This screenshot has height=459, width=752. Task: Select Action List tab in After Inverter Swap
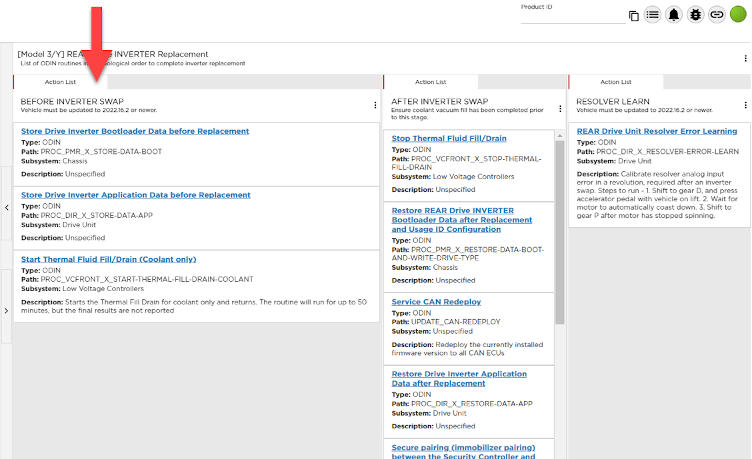point(431,82)
